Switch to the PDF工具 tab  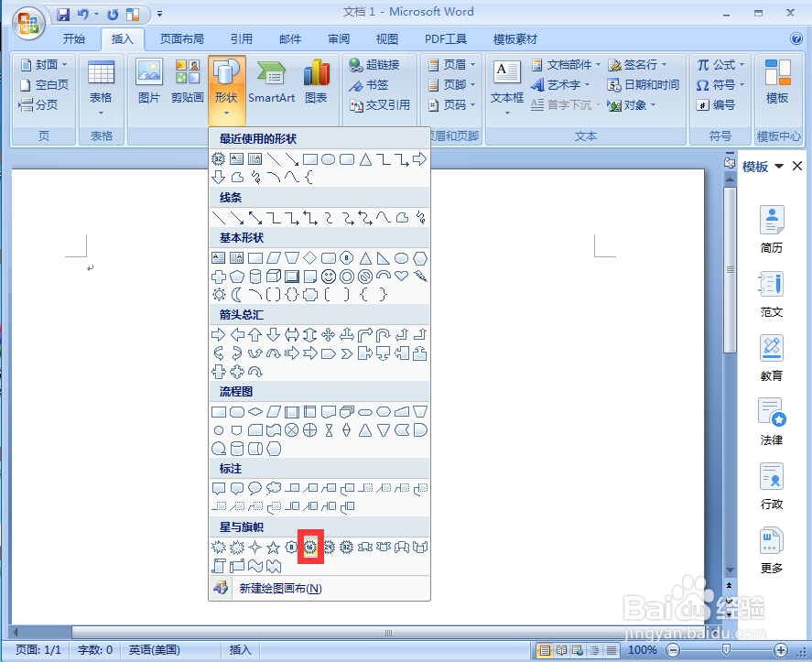pos(445,38)
